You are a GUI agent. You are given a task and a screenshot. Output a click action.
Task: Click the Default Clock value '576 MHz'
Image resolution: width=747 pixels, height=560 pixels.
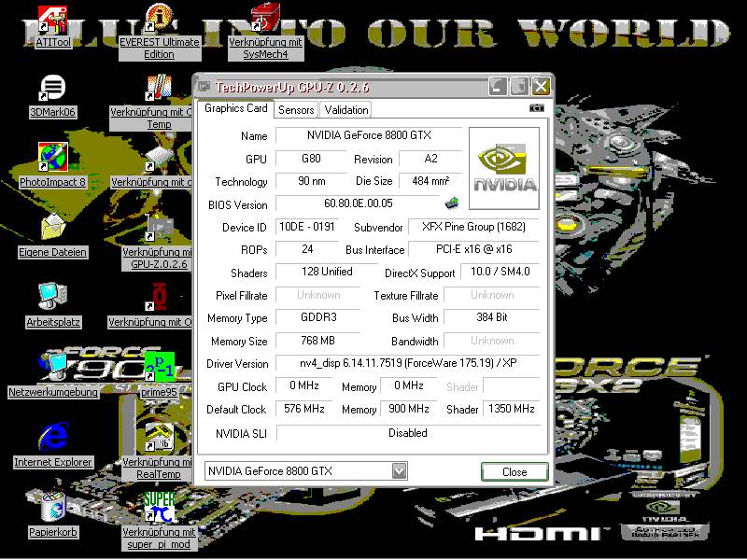click(x=304, y=409)
